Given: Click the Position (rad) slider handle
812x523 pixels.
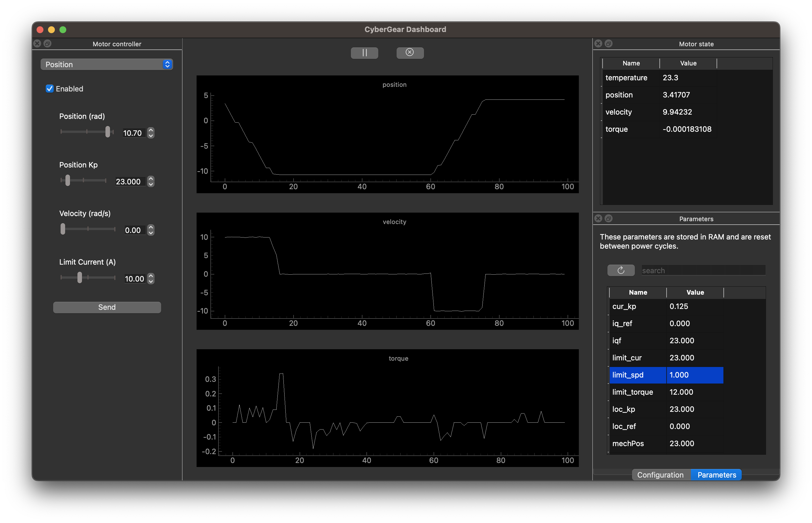Looking at the screenshot, I should pyautogui.click(x=108, y=131).
